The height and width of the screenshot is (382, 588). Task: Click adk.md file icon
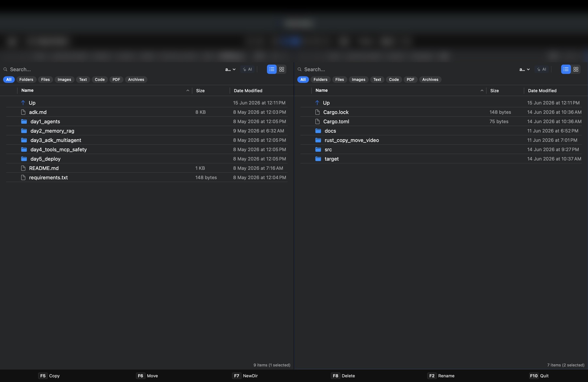pyautogui.click(x=23, y=112)
